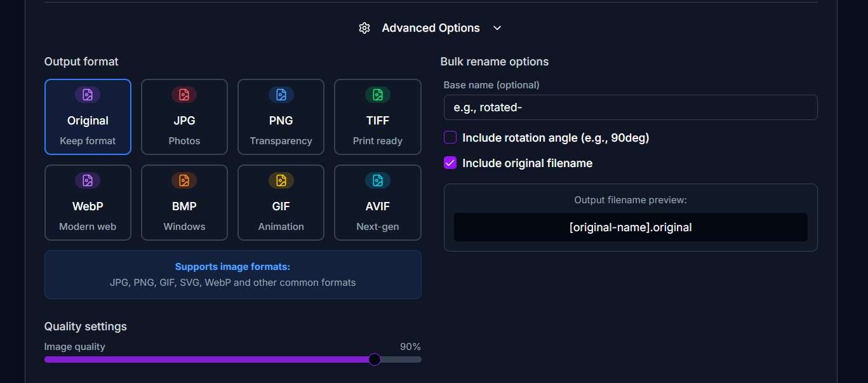Select the BMP Windows format icon
This screenshot has width=868, height=383.
pyautogui.click(x=184, y=180)
